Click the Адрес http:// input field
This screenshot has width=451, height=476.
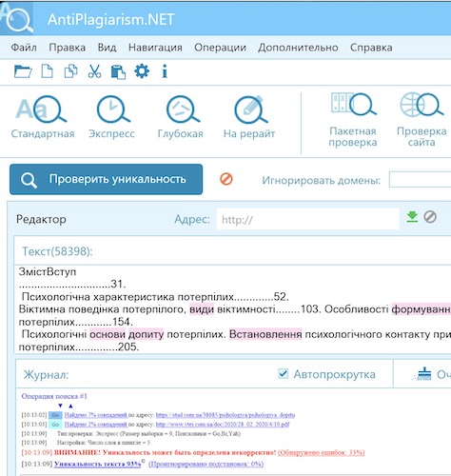307,219
